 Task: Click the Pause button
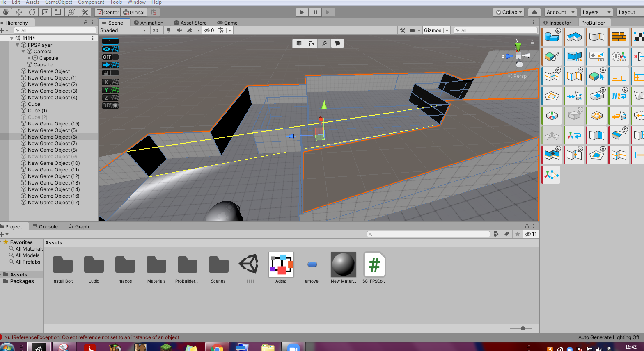click(315, 12)
